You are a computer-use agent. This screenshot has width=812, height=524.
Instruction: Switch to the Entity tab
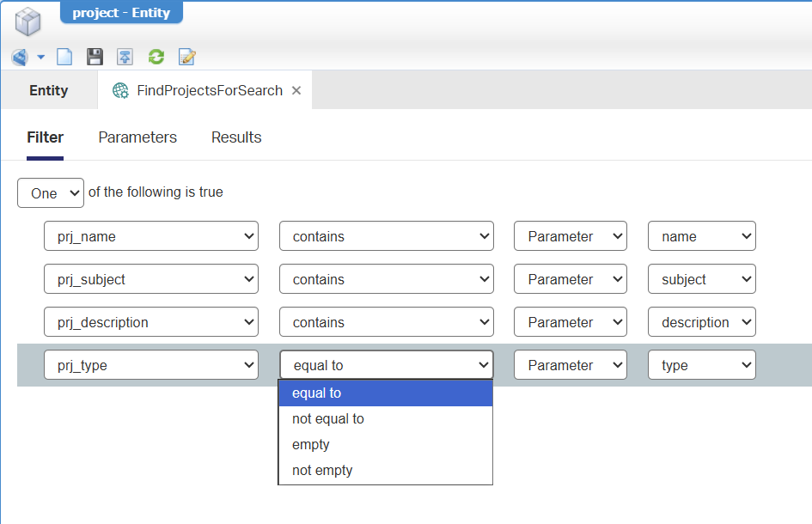click(x=49, y=90)
